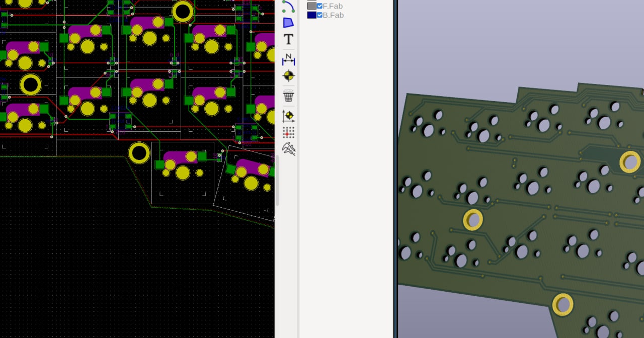Select the Add Dimension tool
This screenshot has height=338, width=644.
click(x=288, y=59)
